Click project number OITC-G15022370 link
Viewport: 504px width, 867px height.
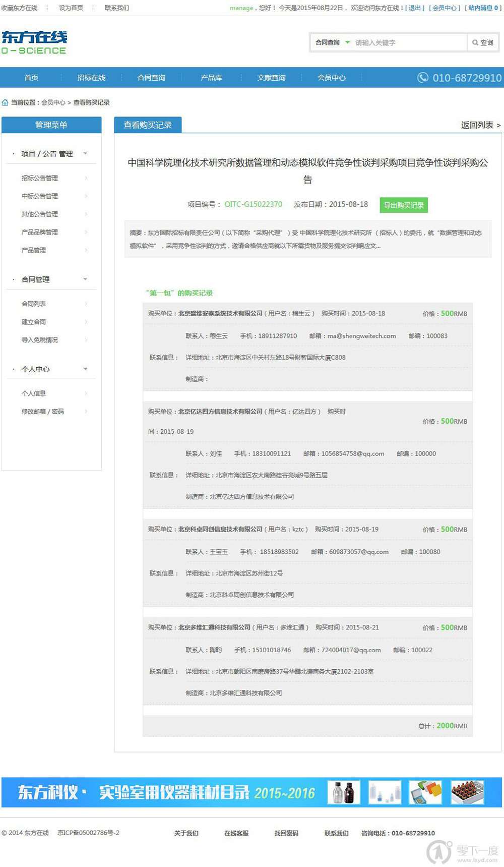point(253,204)
